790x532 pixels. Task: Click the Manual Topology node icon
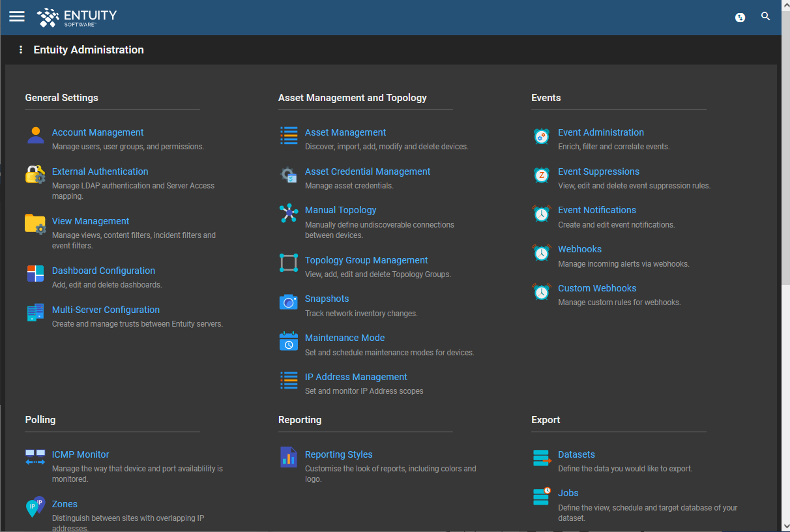(289, 213)
